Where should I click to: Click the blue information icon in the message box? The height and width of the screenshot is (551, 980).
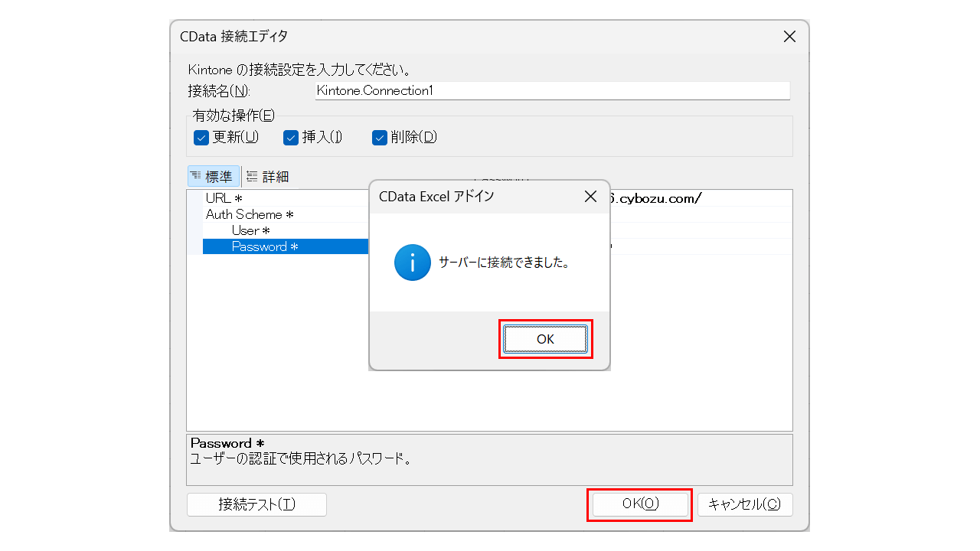(x=413, y=262)
